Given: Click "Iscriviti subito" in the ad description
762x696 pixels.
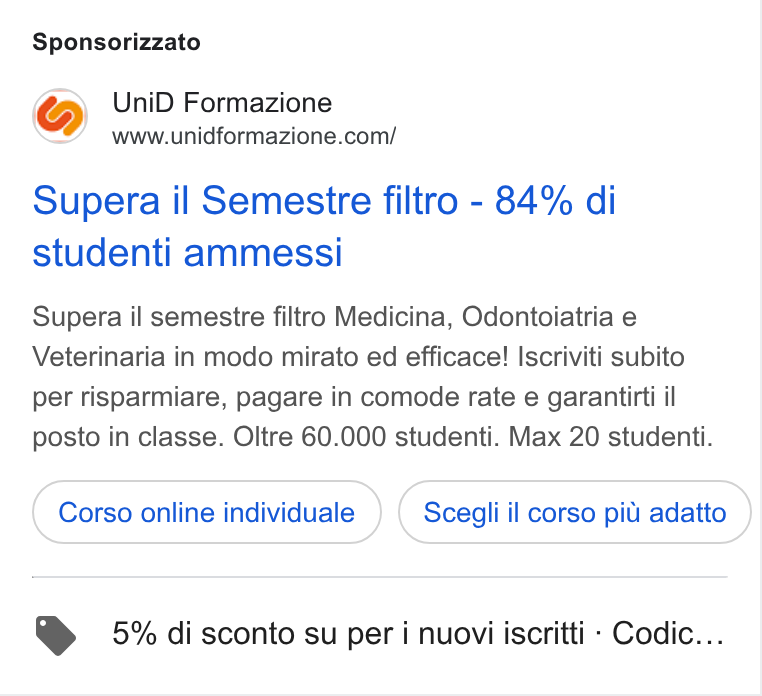Looking at the screenshot, I should point(601,357).
